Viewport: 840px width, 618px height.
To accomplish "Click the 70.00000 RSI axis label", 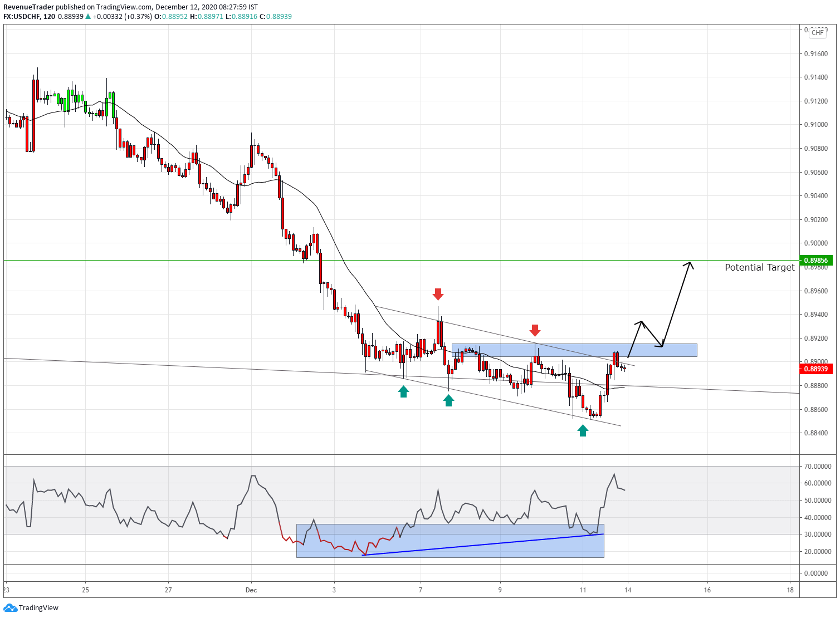I will 818,467.
